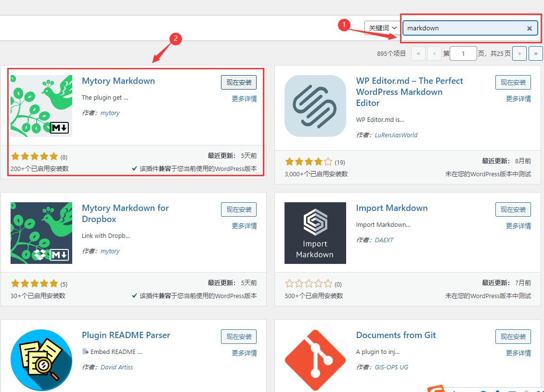Click the Documents from Git branch icon
The height and width of the screenshot is (392, 544).
tap(315, 360)
